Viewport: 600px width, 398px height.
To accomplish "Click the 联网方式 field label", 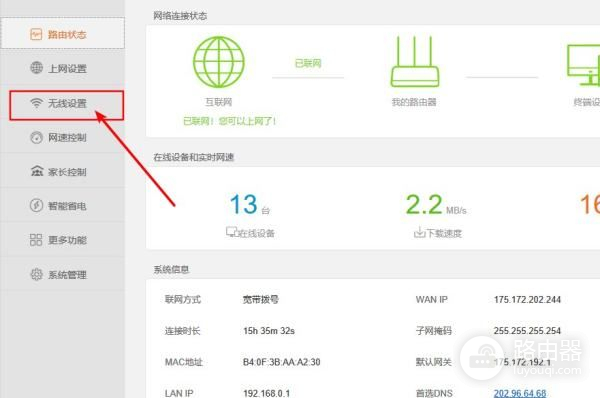I will tap(183, 299).
